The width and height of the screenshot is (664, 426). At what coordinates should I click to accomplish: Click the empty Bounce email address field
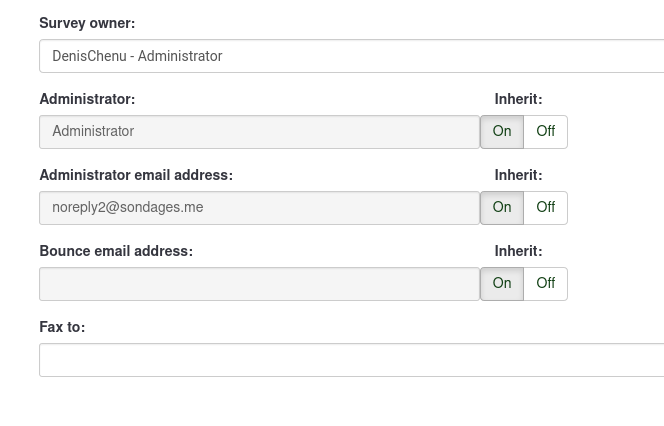[x=259, y=284]
